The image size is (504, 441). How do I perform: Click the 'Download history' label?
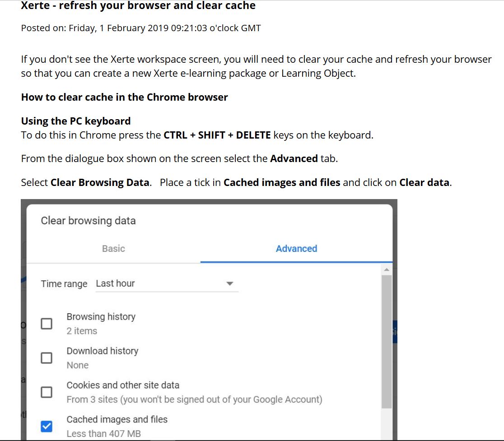tap(103, 351)
